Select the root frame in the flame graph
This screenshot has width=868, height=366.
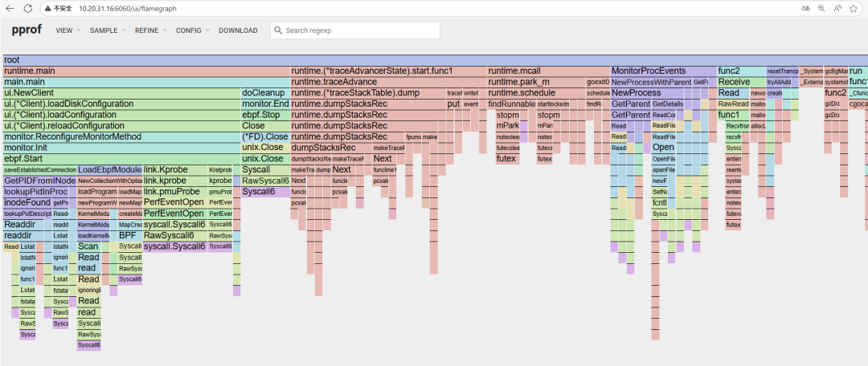coord(434,60)
